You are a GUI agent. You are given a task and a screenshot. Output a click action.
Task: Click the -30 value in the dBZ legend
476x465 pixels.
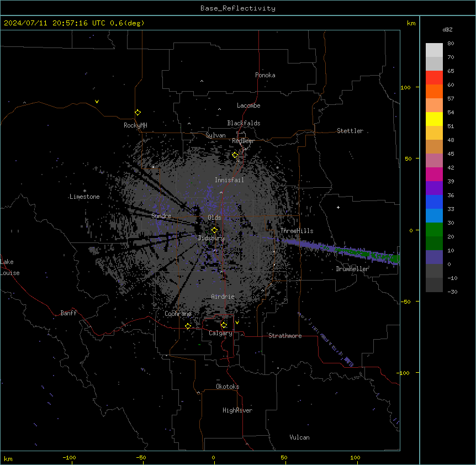(x=452, y=292)
